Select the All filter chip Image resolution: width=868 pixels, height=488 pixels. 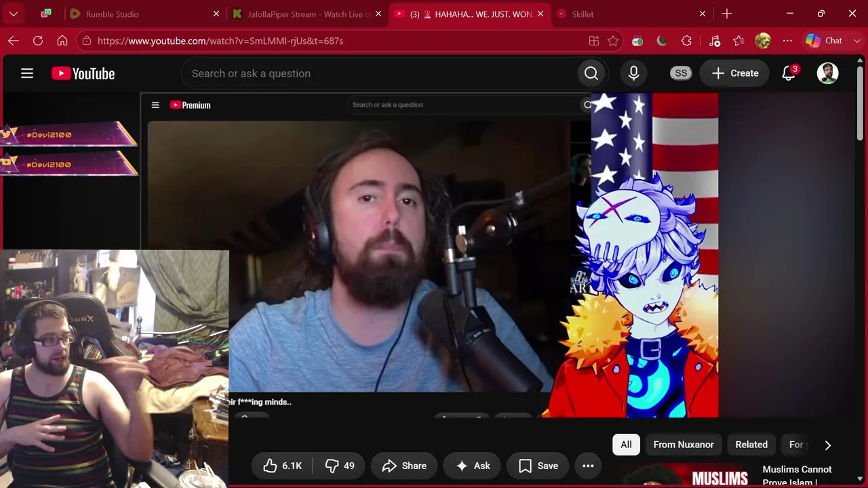[626, 445]
